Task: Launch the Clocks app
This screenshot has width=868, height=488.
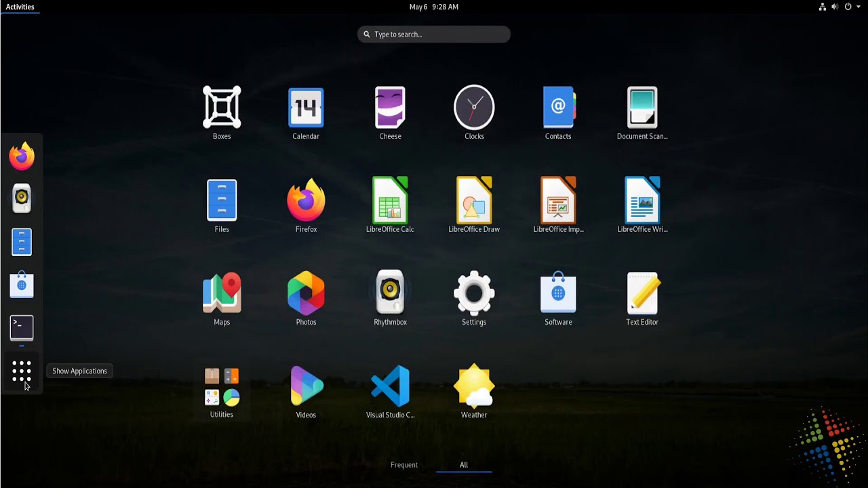Action: 474,108
